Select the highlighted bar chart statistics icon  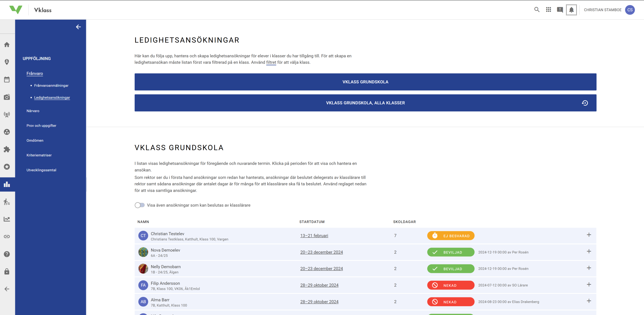(7, 184)
